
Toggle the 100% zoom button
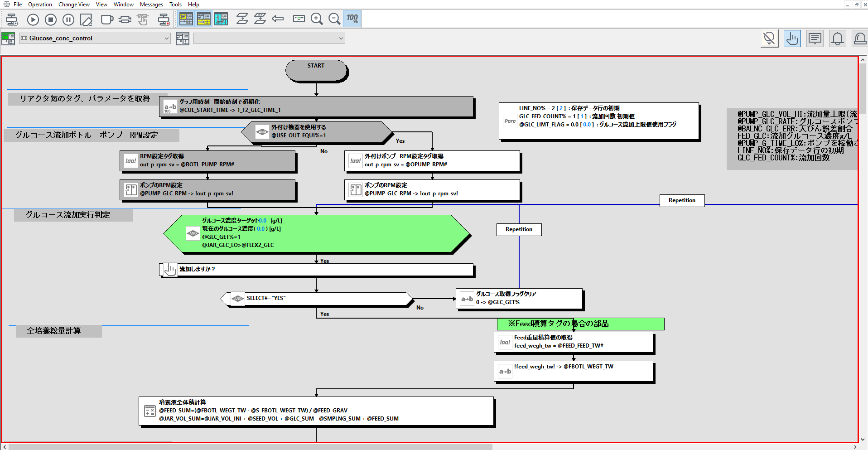352,19
